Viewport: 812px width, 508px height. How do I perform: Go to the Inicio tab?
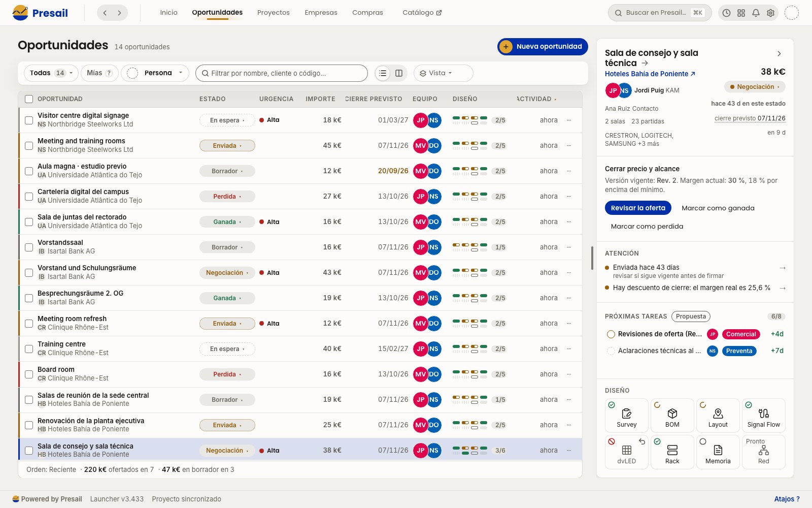(168, 13)
